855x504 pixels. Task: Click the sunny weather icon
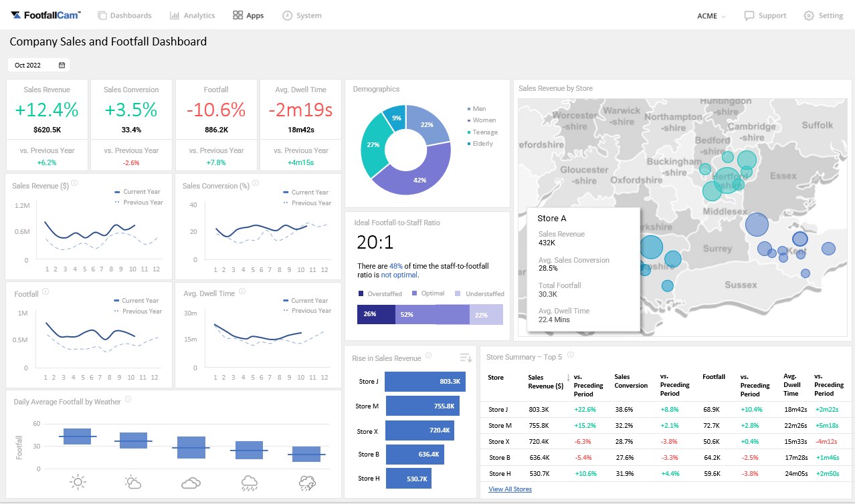coord(78,481)
